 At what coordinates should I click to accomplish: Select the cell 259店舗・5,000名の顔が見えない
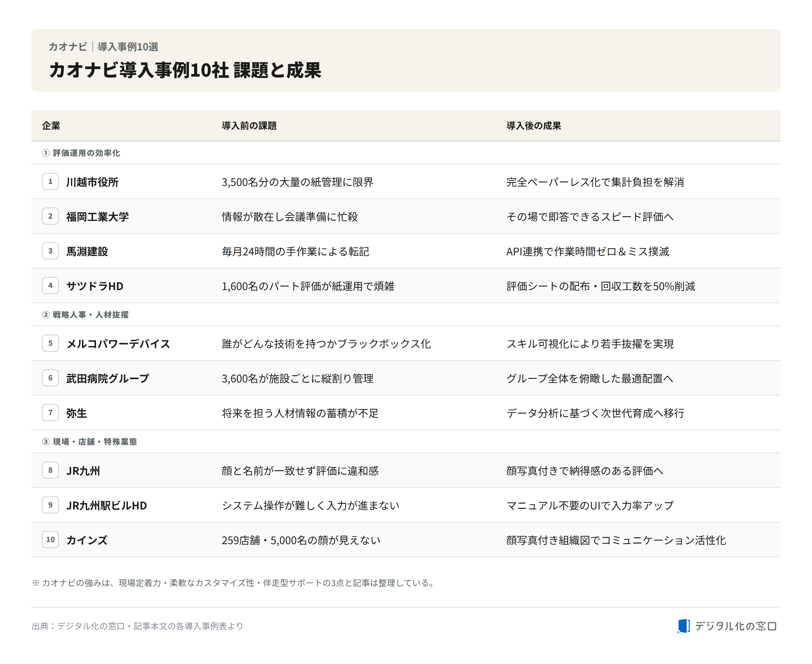click(x=301, y=540)
